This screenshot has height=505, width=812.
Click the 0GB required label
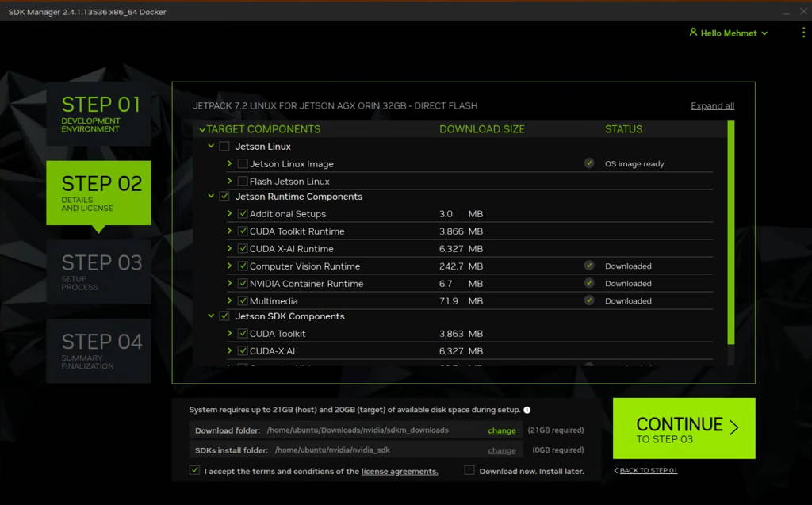tap(557, 450)
